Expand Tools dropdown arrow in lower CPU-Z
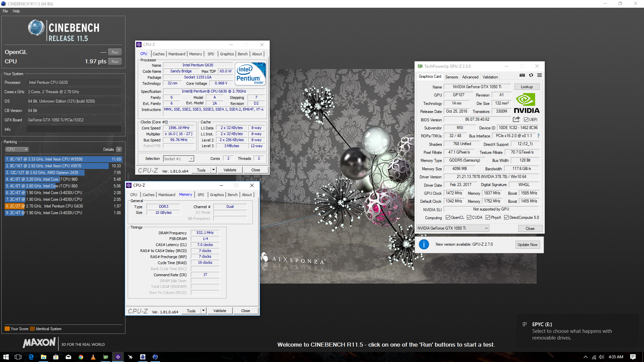 point(203,311)
